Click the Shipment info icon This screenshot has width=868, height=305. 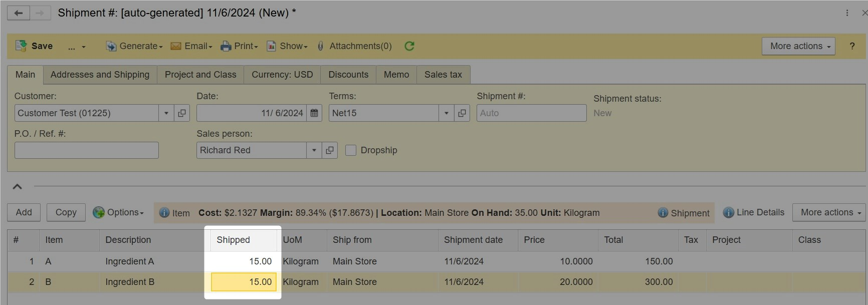click(x=663, y=213)
